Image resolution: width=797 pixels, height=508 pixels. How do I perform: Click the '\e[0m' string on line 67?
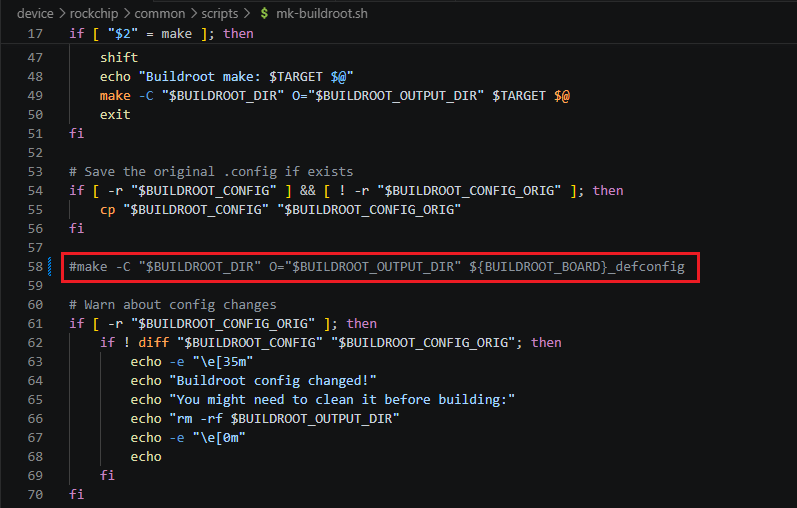(x=219, y=438)
